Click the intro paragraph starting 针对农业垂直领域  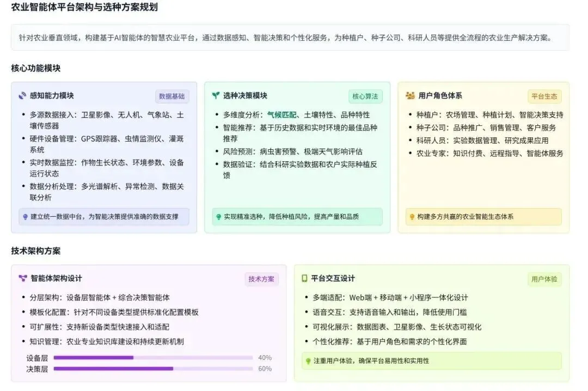[285, 38]
